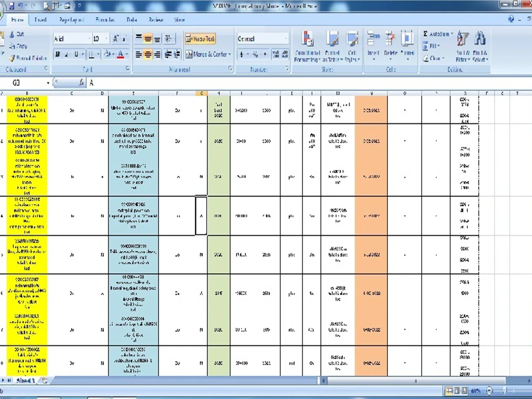Switch to the View tab

(x=179, y=20)
